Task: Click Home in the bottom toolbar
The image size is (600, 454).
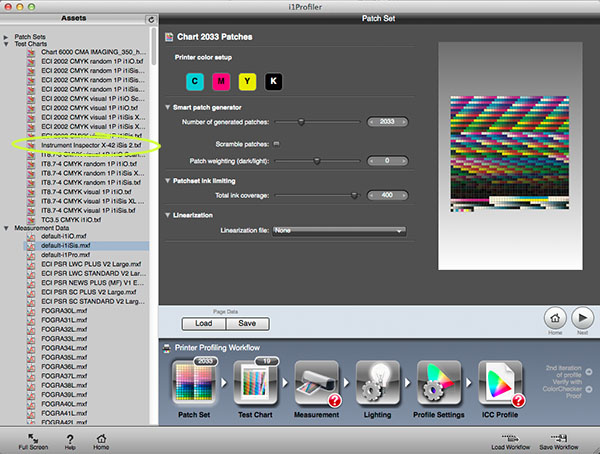Action: (x=101, y=442)
